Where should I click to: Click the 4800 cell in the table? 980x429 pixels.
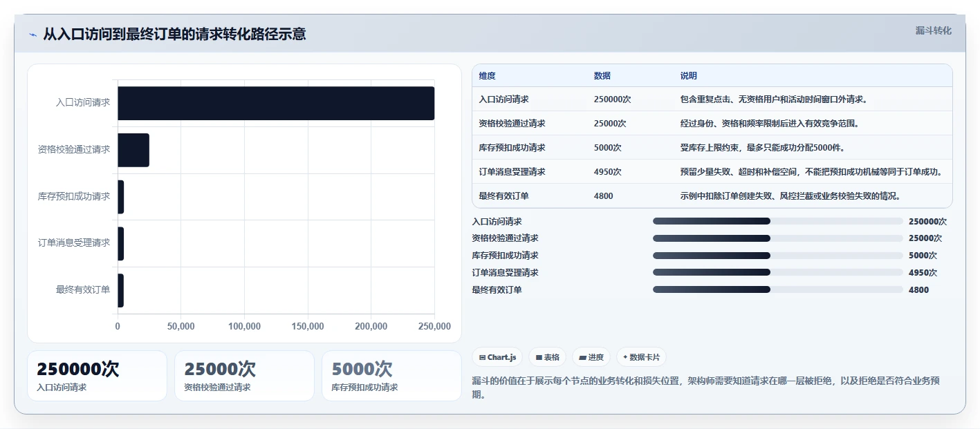[603, 196]
